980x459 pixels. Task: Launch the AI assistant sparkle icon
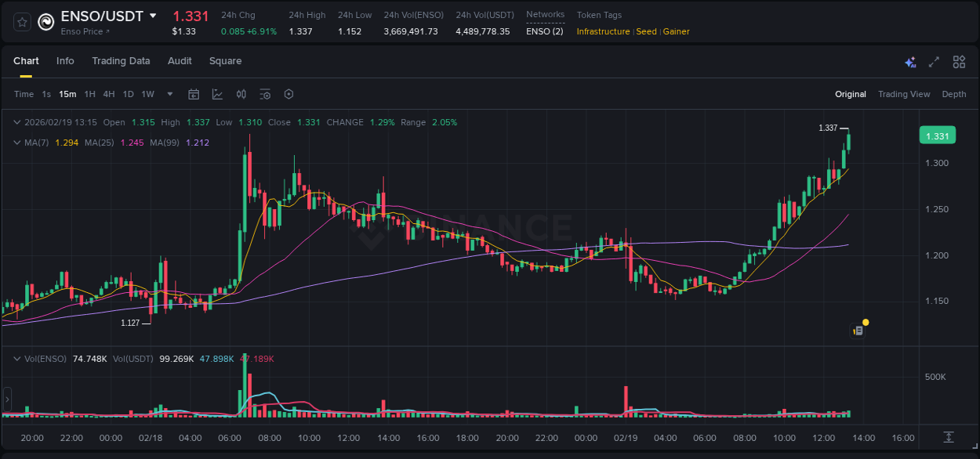point(910,62)
